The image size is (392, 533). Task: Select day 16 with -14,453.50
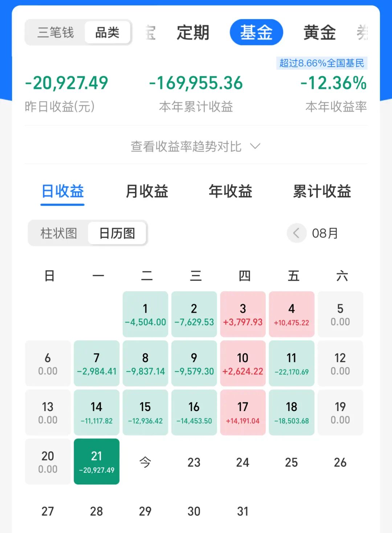194,412
